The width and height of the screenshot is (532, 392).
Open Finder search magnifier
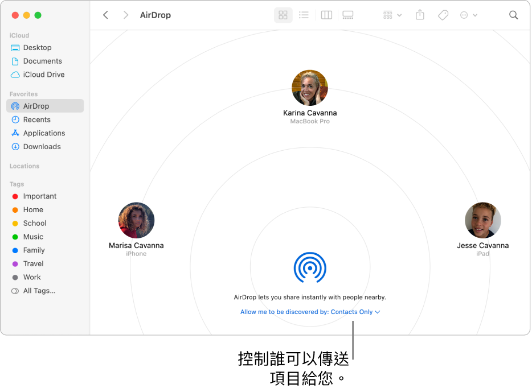(513, 15)
